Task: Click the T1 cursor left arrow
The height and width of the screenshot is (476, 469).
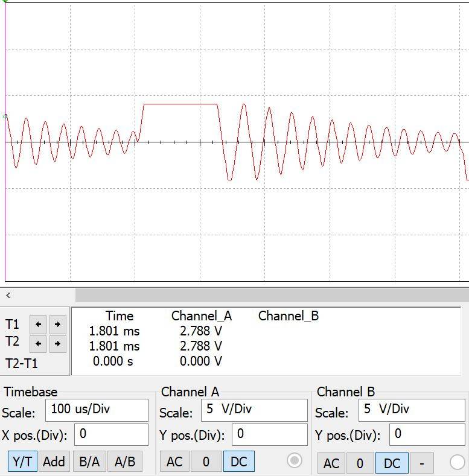Action: click(39, 324)
